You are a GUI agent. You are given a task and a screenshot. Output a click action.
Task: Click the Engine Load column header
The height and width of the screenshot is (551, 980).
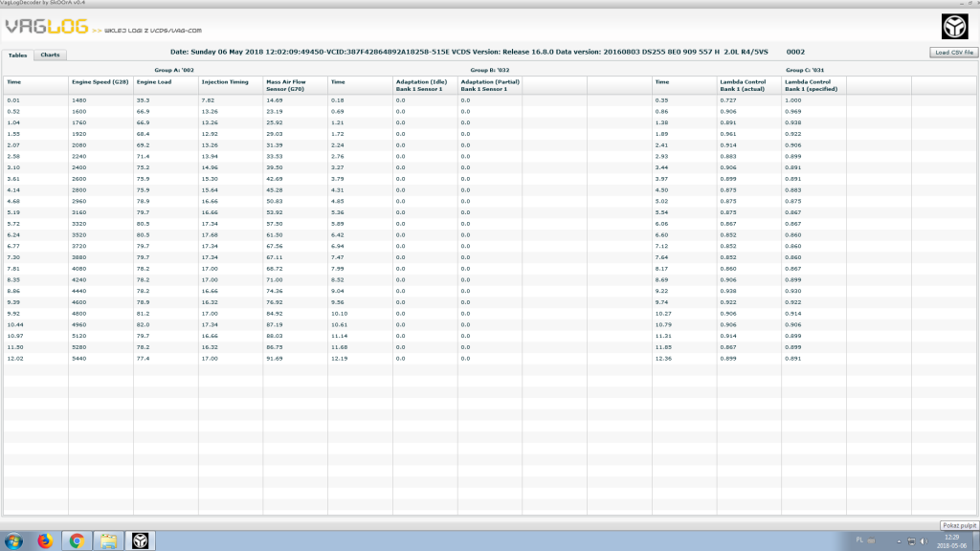coord(154,82)
